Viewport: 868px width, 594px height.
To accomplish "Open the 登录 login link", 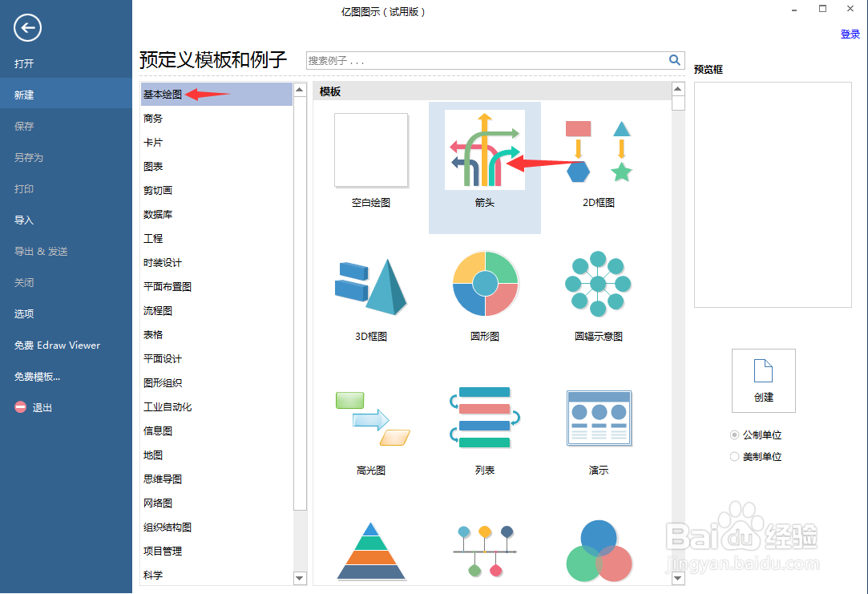I will [850, 34].
